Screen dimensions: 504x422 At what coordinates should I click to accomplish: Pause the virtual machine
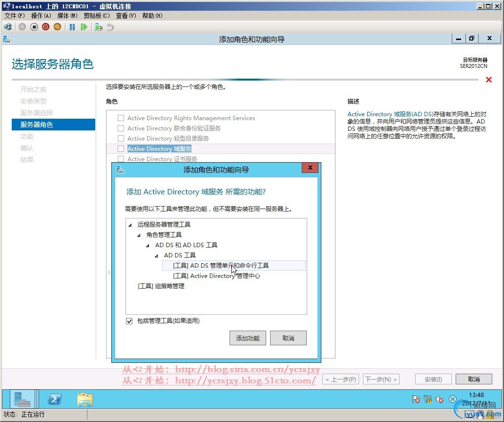pyautogui.click(x=72, y=27)
